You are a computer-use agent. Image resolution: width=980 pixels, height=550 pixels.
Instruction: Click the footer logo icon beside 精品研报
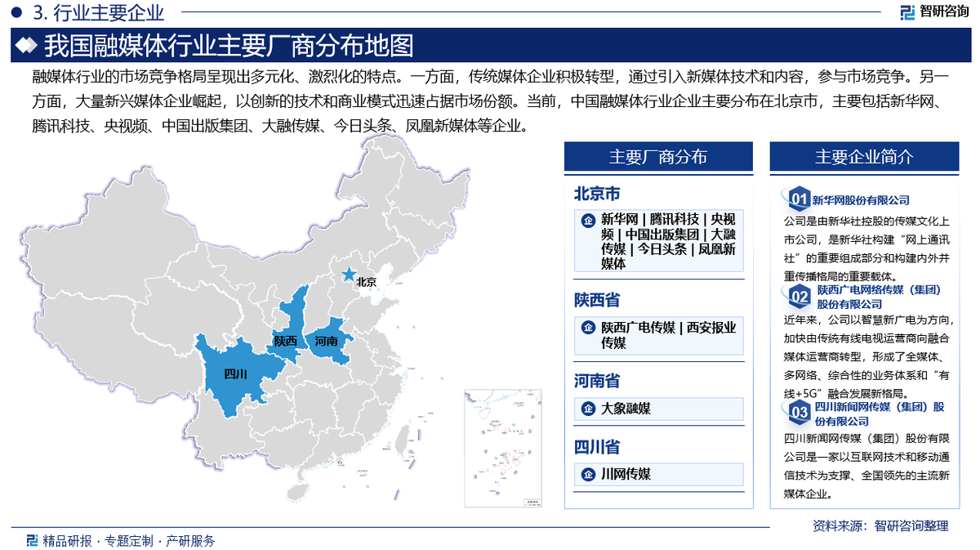tap(32, 540)
